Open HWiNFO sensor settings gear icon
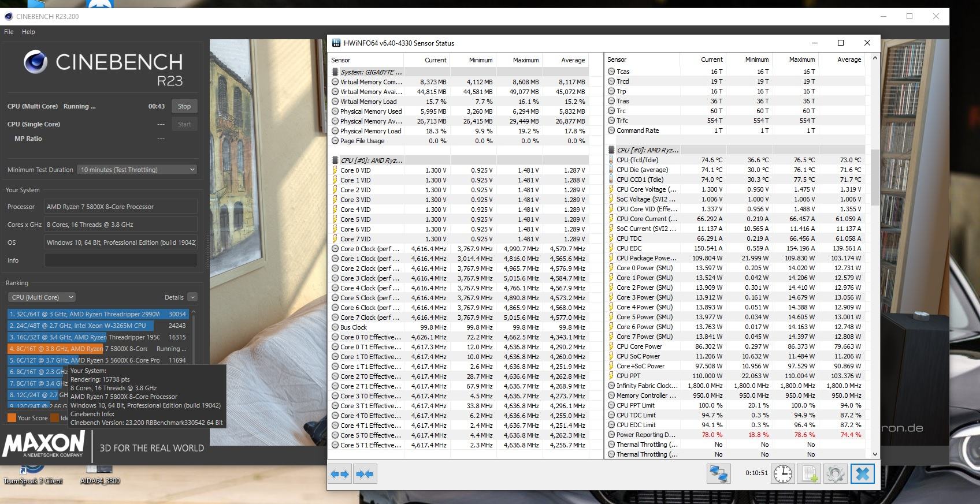 coord(836,474)
